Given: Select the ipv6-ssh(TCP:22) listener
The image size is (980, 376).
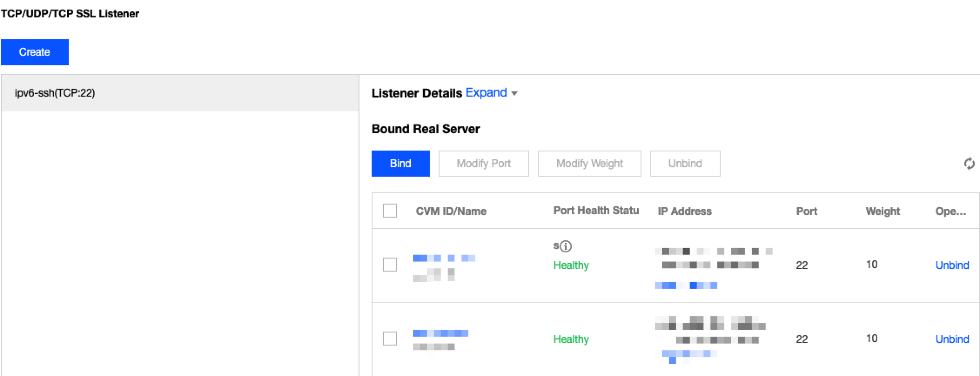Looking at the screenshot, I should click(x=55, y=93).
